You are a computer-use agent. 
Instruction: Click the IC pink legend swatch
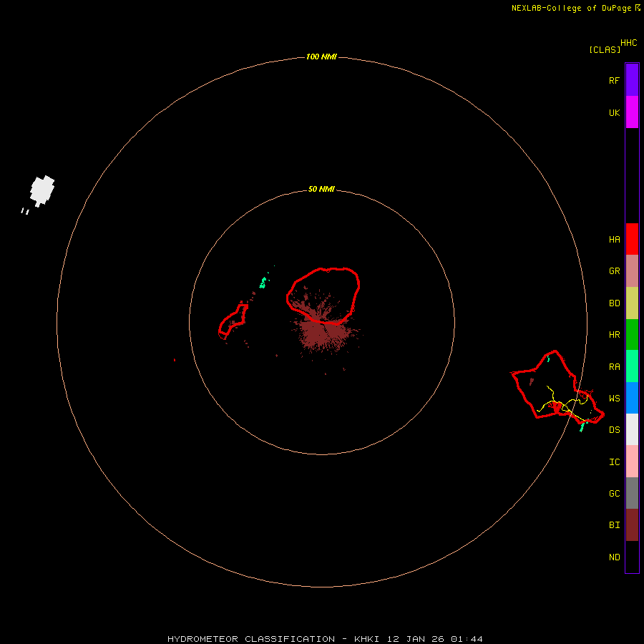(632, 462)
